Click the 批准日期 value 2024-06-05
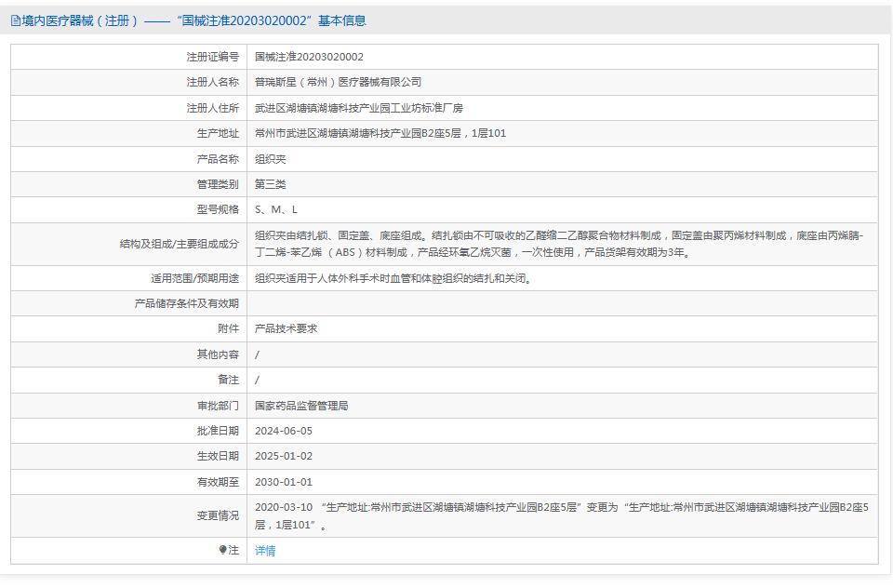 286,431
